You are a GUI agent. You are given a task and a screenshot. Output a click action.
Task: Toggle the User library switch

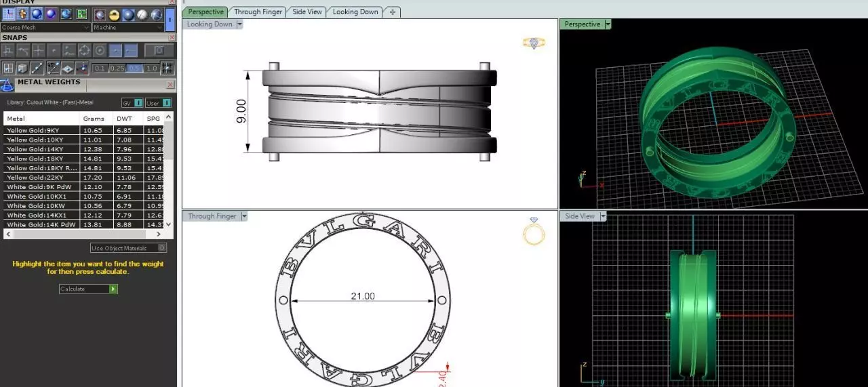coord(159,103)
